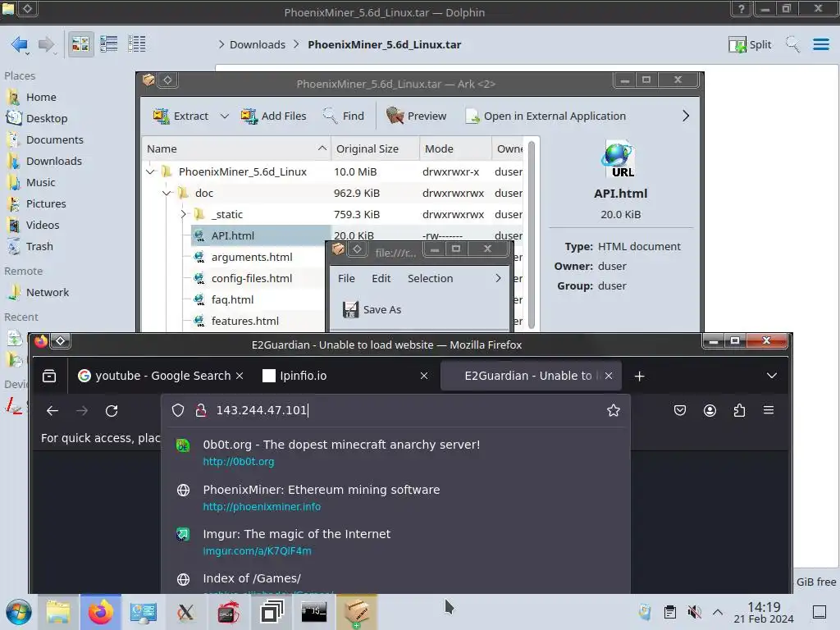Open Firefox View icon left of tabs
Screen dimensions: 840x630
(49, 376)
